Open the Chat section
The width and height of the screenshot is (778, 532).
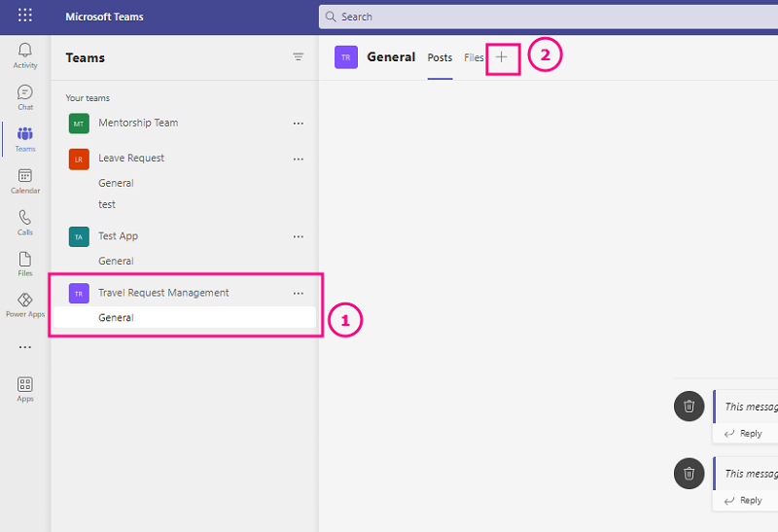pyautogui.click(x=25, y=96)
